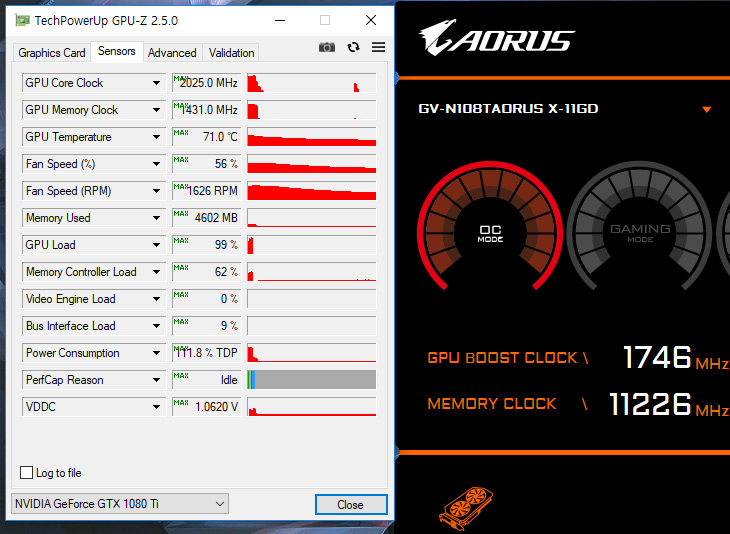Click the 2025.0 MHz core clock value
The height and width of the screenshot is (534, 730).
207,83
